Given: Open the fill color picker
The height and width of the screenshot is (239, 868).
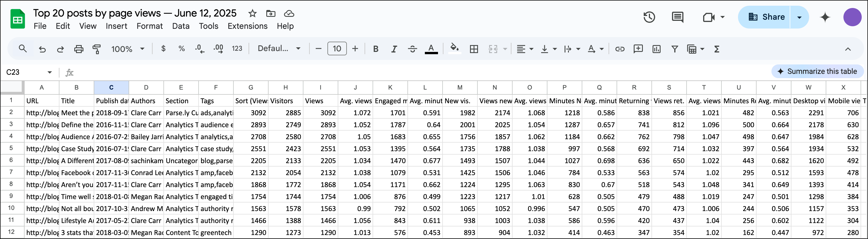Looking at the screenshot, I should coord(454,49).
